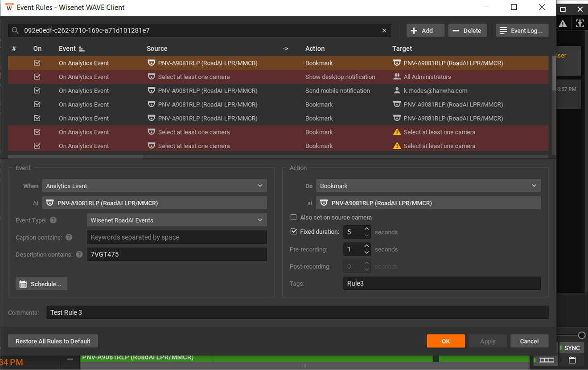
Task: Toggle the On checkbox for the mobile notification rule
Action: pyautogui.click(x=37, y=90)
